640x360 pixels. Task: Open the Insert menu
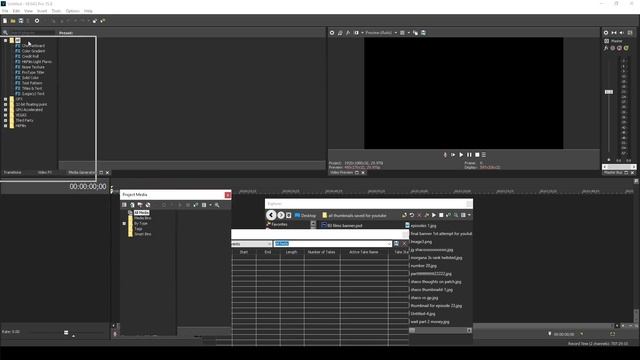[42, 11]
